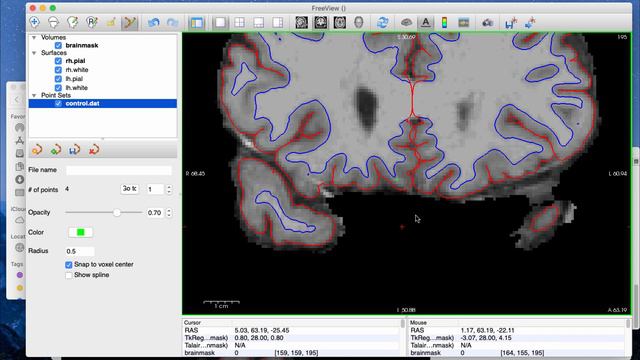Click the Applications icon in Finder sidebar

(20, 140)
